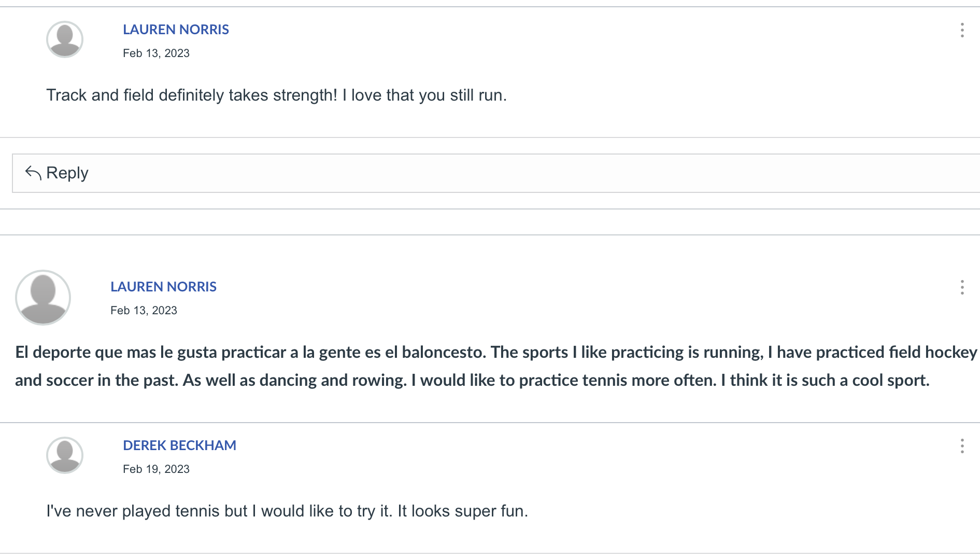This screenshot has height=559, width=980.
Task: Click Feb 13, 2023 date on track reply
Action: click(x=156, y=53)
